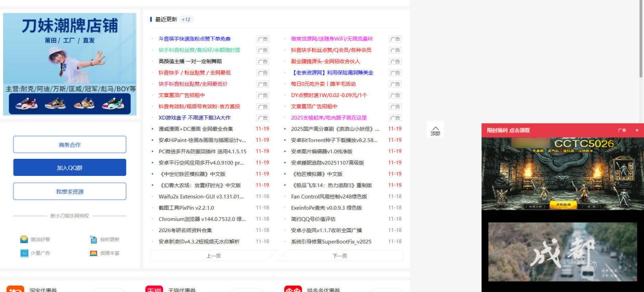This screenshot has height=292, width=644.
Task: Click the 我想求资源 request button
Action: pos(69,191)
